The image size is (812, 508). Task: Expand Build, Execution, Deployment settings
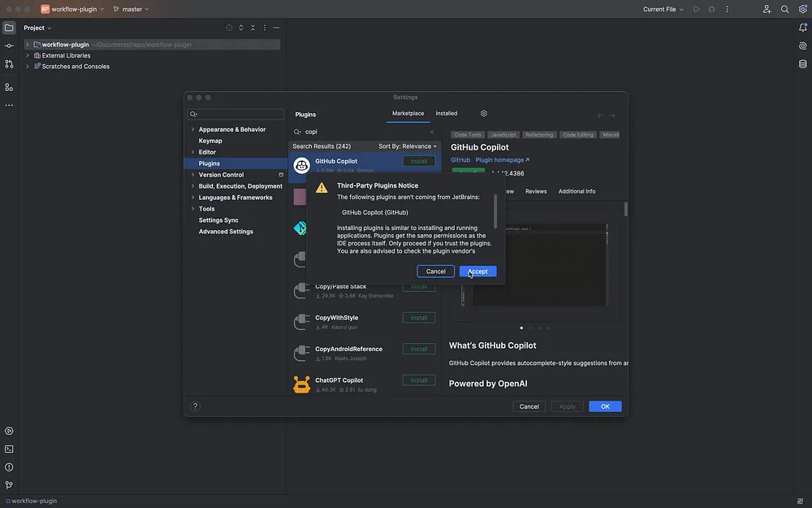click(192, 186)
